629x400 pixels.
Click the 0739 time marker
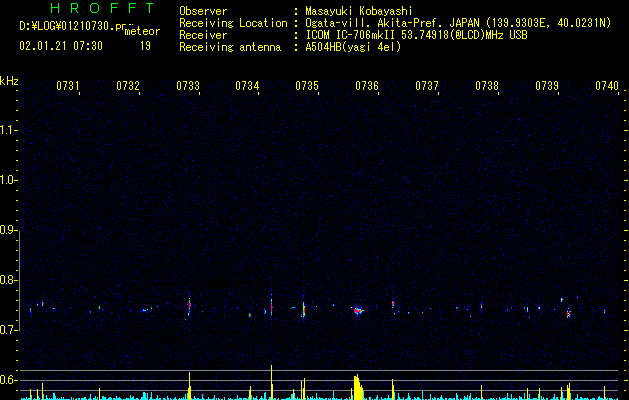[x=547, y=85]
